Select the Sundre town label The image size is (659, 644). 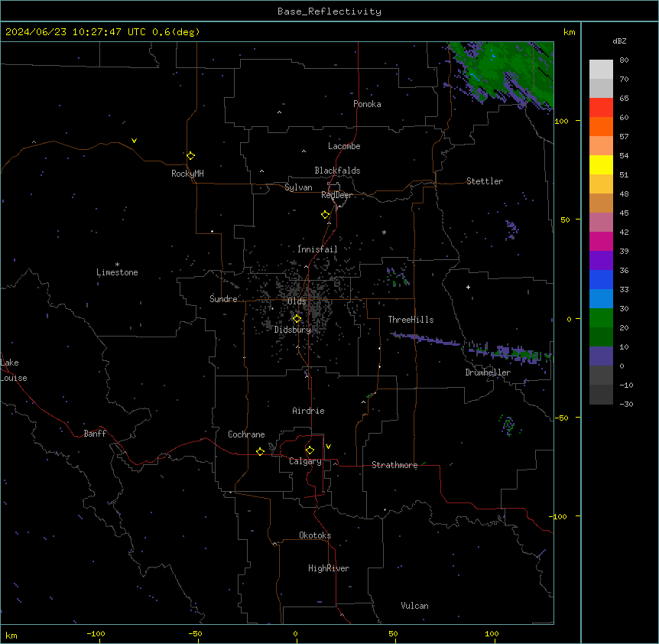point(223,299)
